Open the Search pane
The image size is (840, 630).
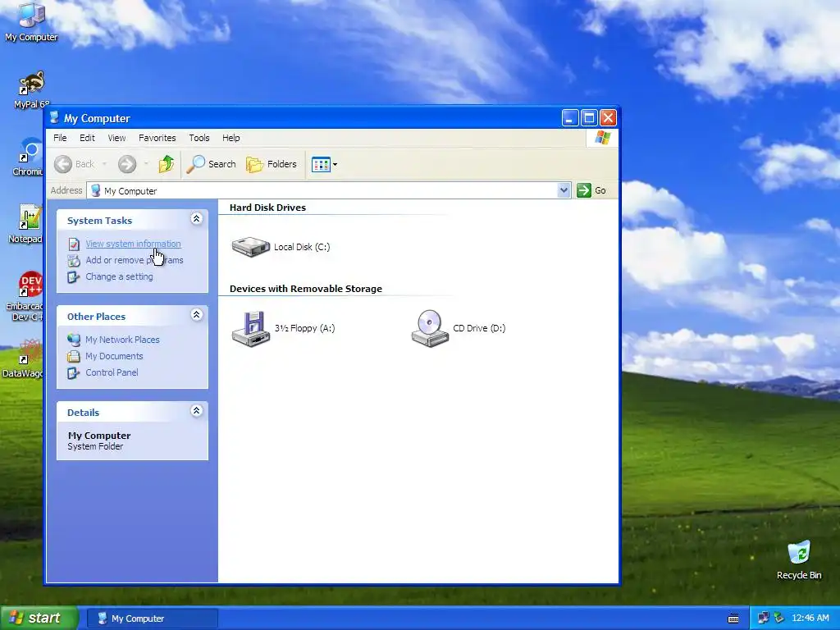(211, 164)
